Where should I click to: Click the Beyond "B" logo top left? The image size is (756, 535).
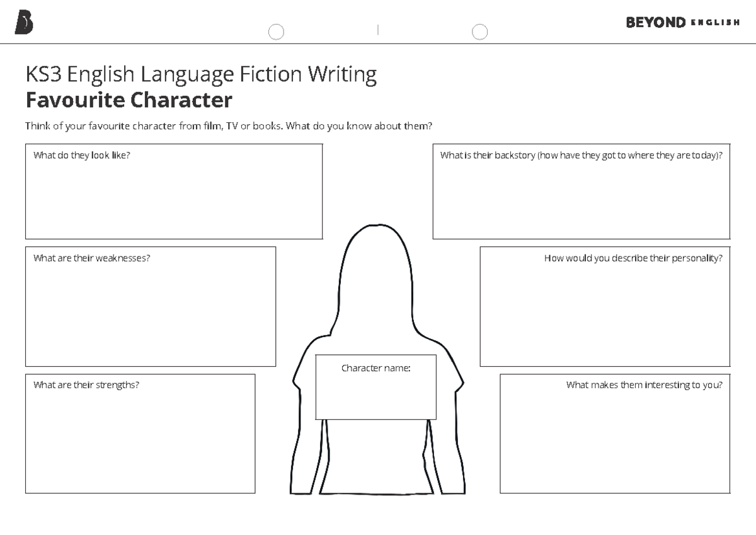(x=25, y=20)
